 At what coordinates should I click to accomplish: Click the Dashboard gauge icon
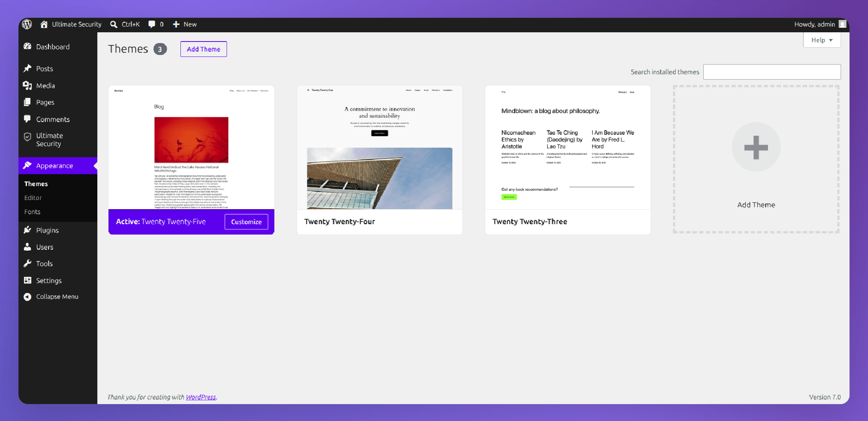pos(27,47)
